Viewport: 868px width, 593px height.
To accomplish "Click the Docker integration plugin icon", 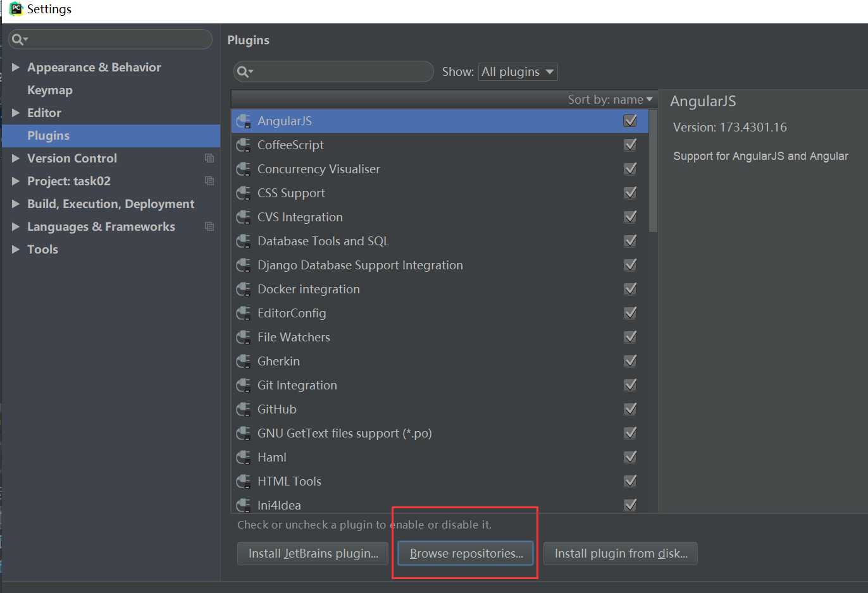I will (244, 290).
